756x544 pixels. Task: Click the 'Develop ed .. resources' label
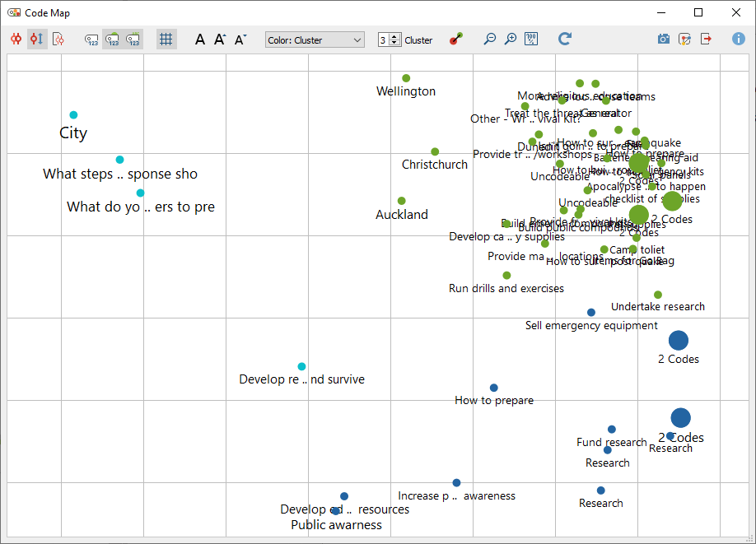coord(345,509)
